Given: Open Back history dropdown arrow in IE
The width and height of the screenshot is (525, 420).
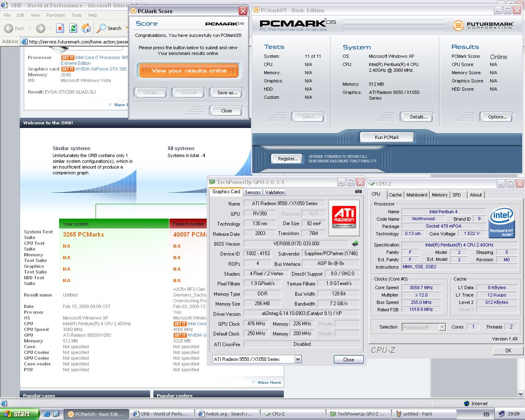Looking at the screenshot, I should coord(29,28).
